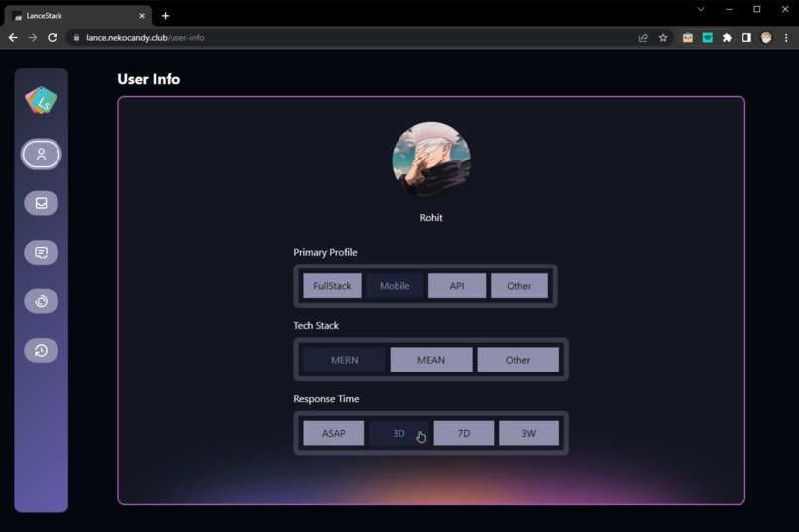Choose 3D response time
The height and width of the screenshot is (532, 799).
[399, 433]
